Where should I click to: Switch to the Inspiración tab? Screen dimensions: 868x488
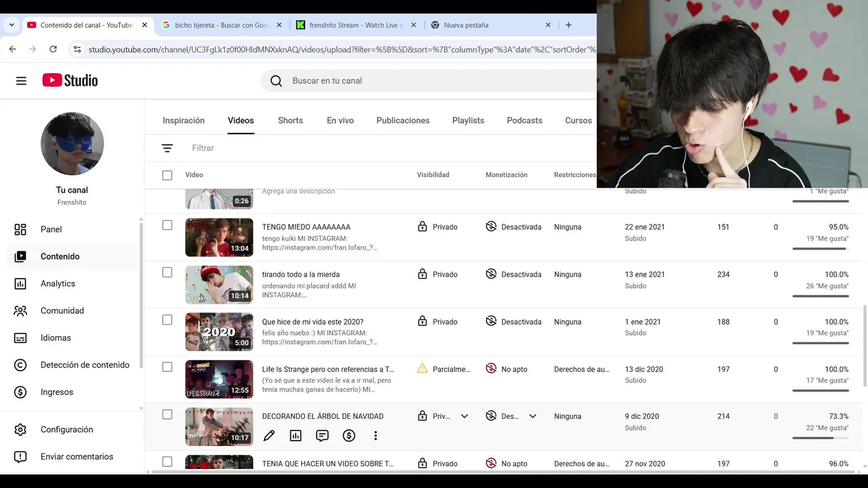184,121
